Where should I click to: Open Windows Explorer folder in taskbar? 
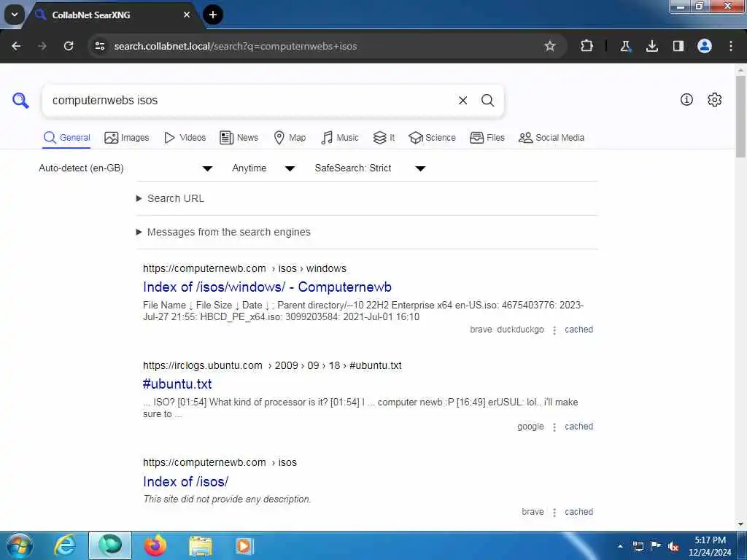pyautogui.click(x=200, y=545)
